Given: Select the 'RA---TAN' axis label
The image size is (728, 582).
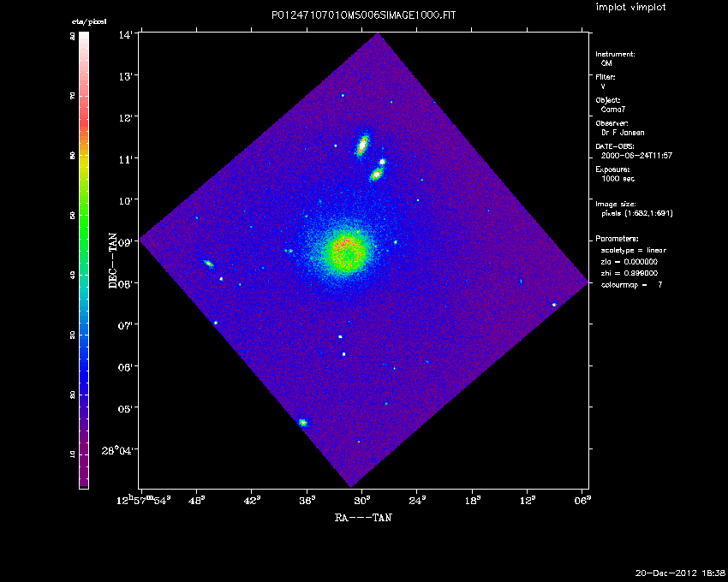Looking at the screenshot, I should pos(363,518).
